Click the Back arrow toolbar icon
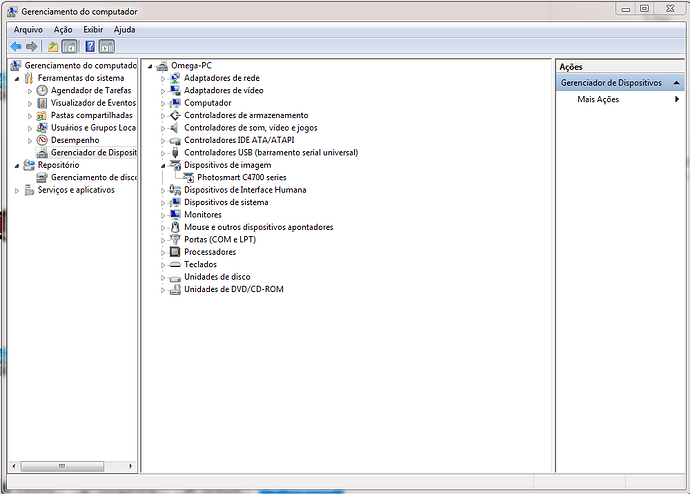The width and height of the screenshot is (690, 494). tap(16, 46)
